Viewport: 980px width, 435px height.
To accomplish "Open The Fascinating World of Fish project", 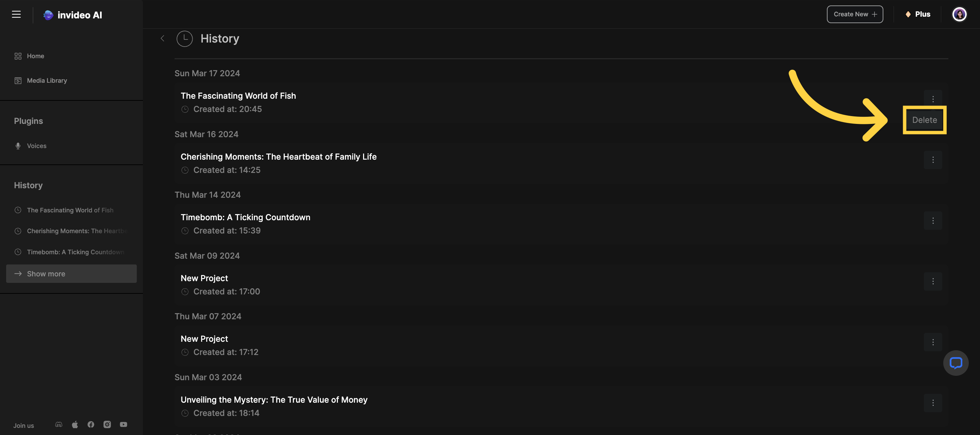I will coord(238,96).
